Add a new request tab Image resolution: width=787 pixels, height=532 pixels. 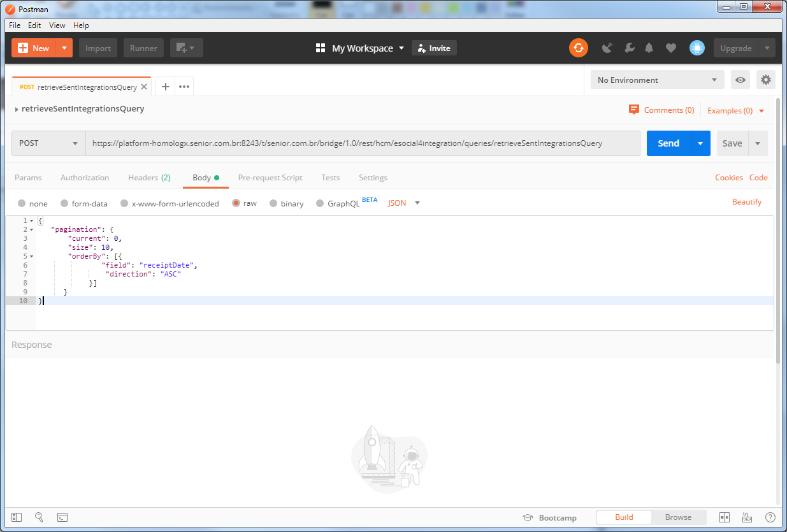(x=165, y=87)
